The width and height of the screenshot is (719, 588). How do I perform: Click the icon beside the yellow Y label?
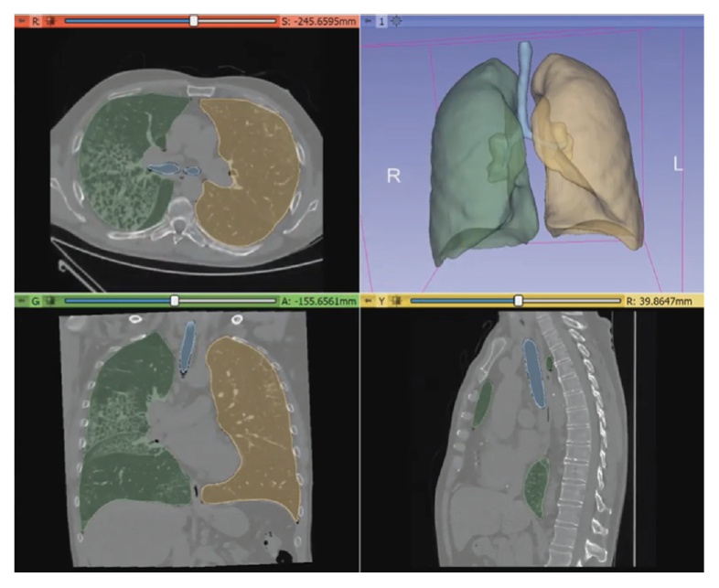click(395, 299)
